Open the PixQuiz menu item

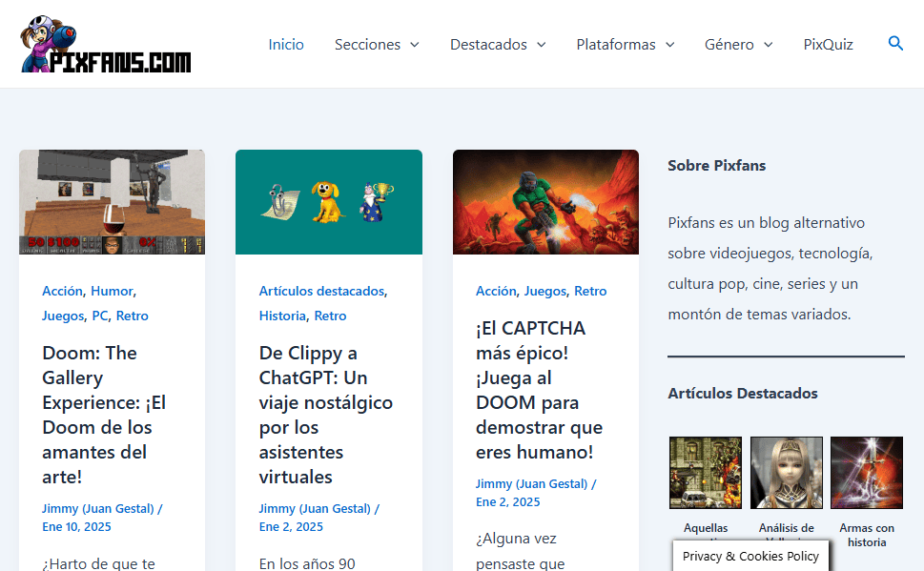[828, 45]
